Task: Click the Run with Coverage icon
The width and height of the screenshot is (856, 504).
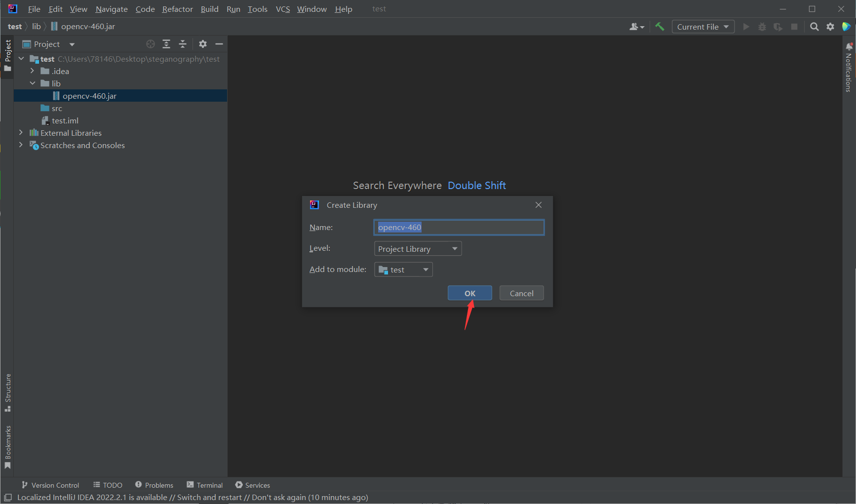Action: pos(778,27)
